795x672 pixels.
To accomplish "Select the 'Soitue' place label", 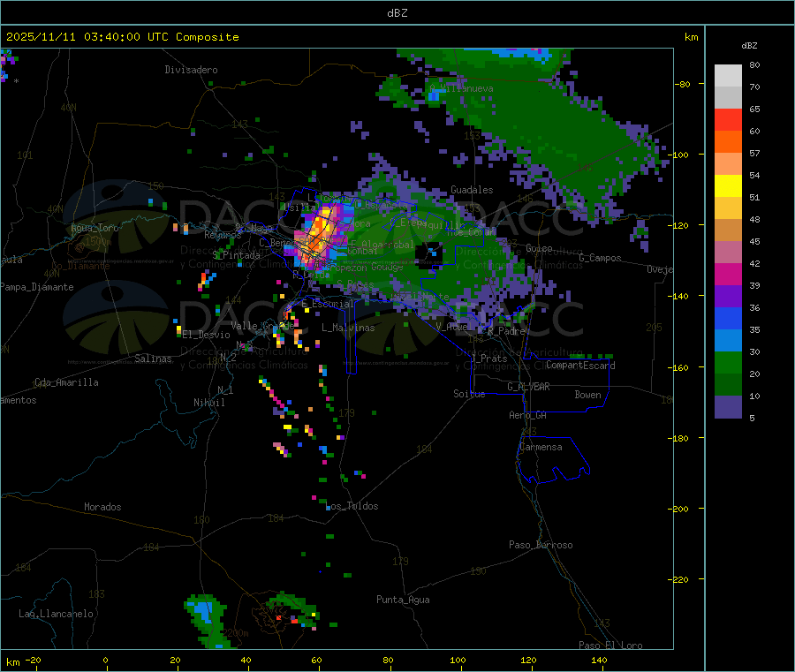I will click(469, 394).
